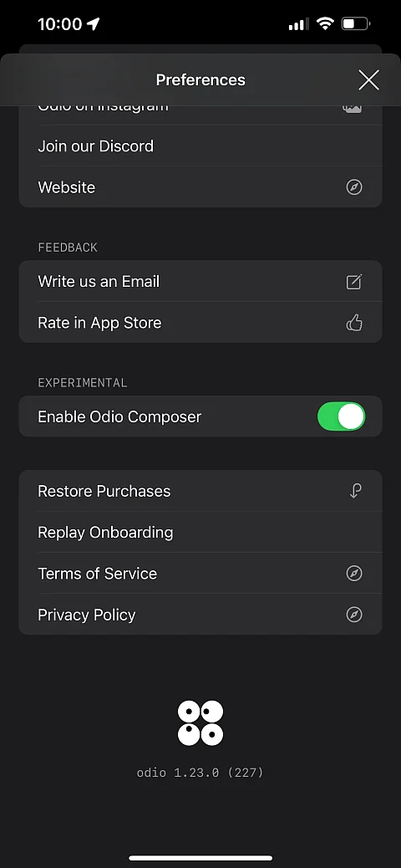This screenshot has height=868, width=401.
Task: Open the Join our Discord row
Action: coord(200,146)
